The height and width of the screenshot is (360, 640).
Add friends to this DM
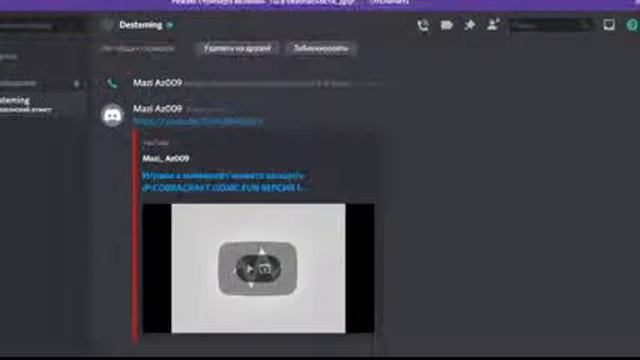[493, 25]
